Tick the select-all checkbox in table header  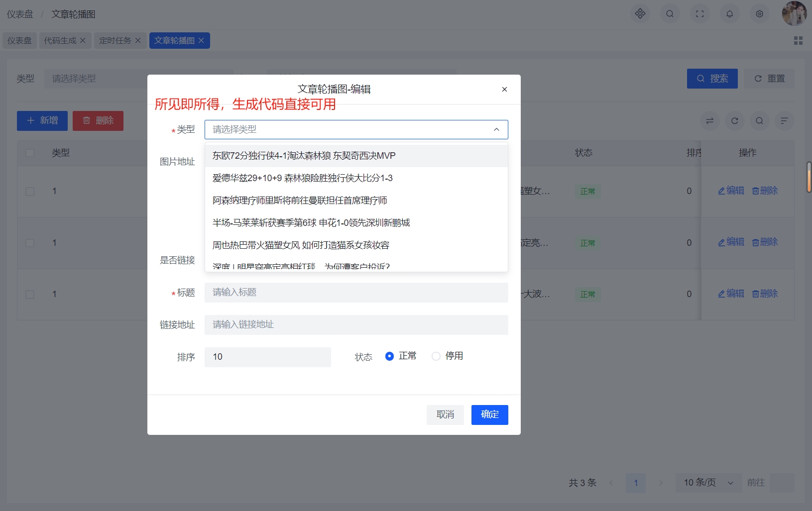coord(30,153)
